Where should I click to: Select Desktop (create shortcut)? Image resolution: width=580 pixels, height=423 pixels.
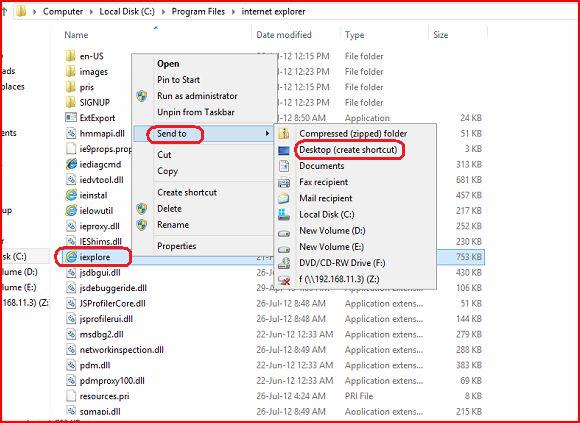pyautogui.click(x=348, y=150)
